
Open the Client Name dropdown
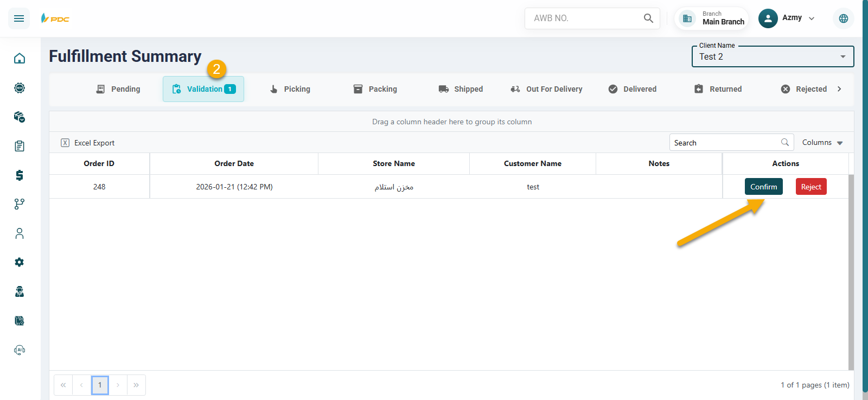pos(773,56)
